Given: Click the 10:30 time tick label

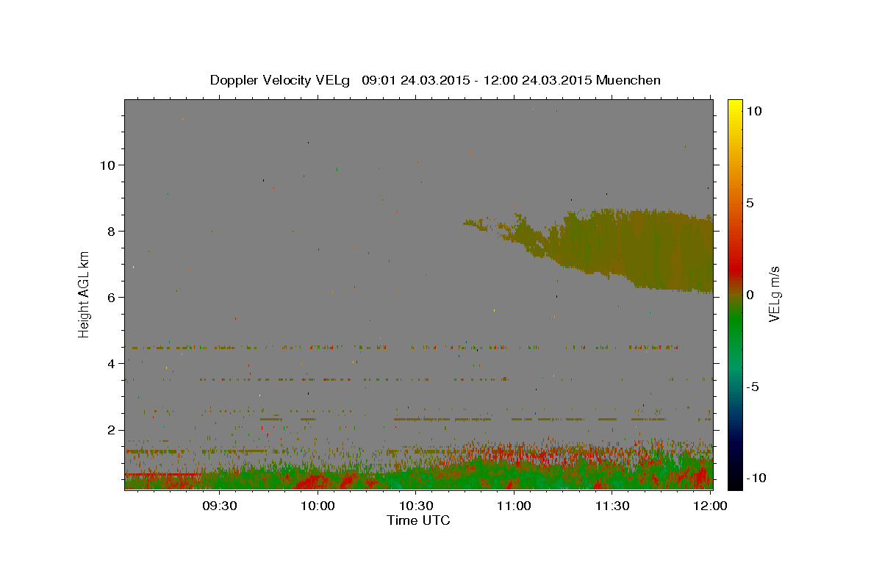Looking at the screenshot, I should point(416,506).
